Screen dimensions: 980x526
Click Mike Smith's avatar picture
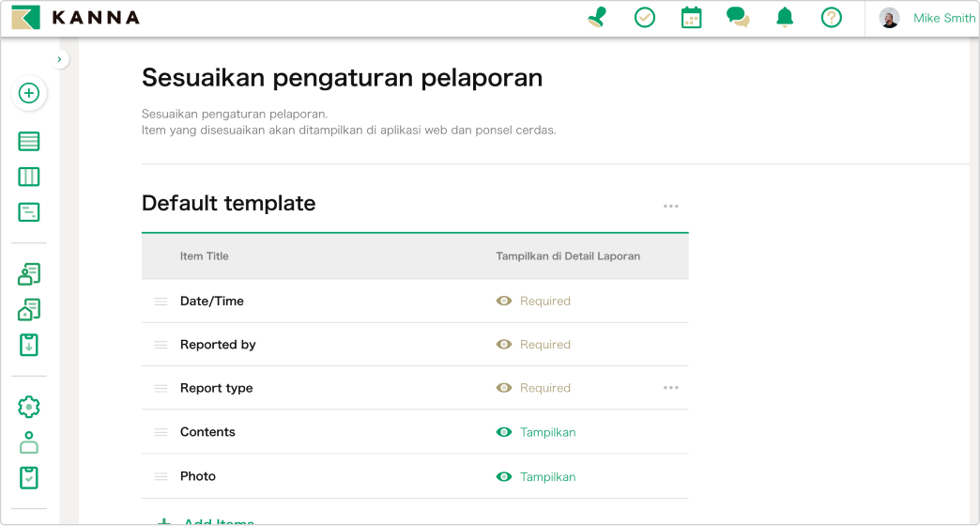pos(889,18)
